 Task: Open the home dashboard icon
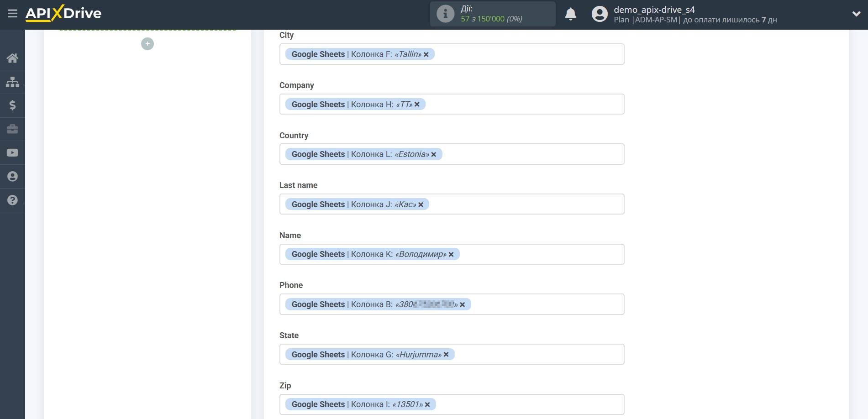coord(12,58)
